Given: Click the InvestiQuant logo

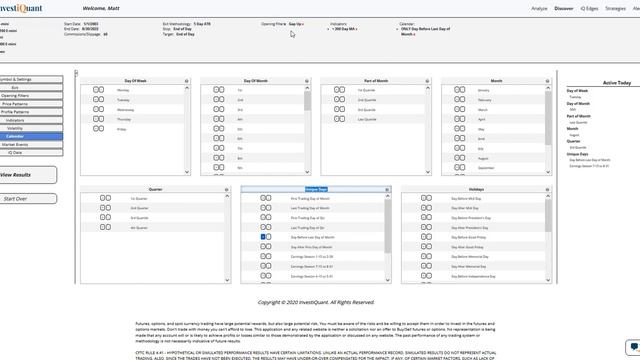Looking at the screenshot, I should [21, 8].
